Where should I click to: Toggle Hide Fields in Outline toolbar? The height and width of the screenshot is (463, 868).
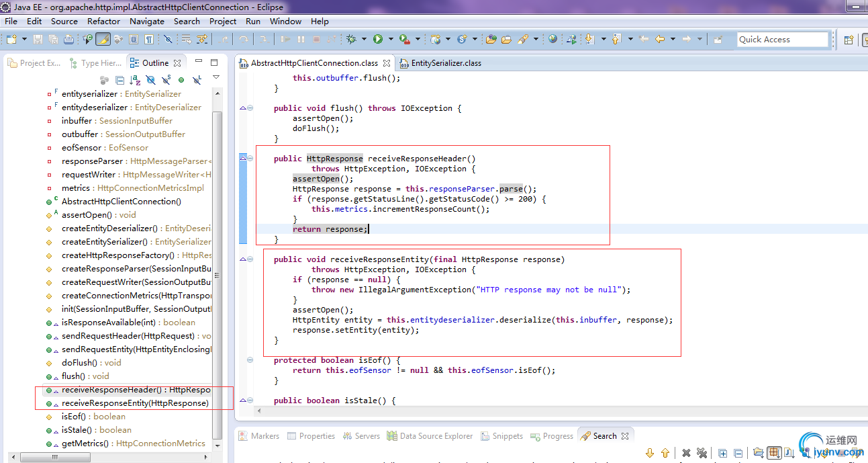tap(150, 80)
